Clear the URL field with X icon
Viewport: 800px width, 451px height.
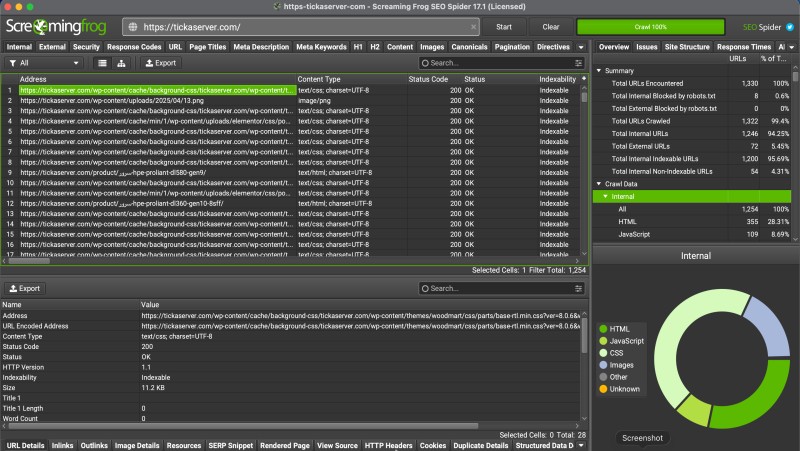tap(473, 27)
